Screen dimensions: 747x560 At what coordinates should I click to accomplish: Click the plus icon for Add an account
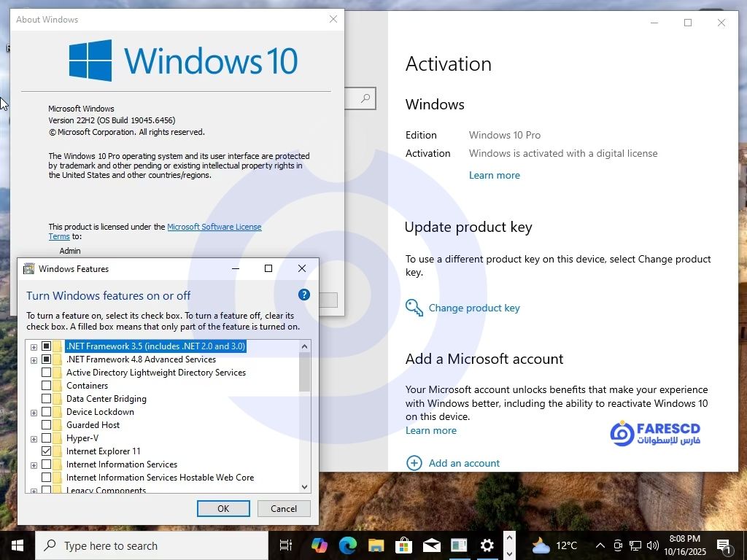tap(414, 463)
